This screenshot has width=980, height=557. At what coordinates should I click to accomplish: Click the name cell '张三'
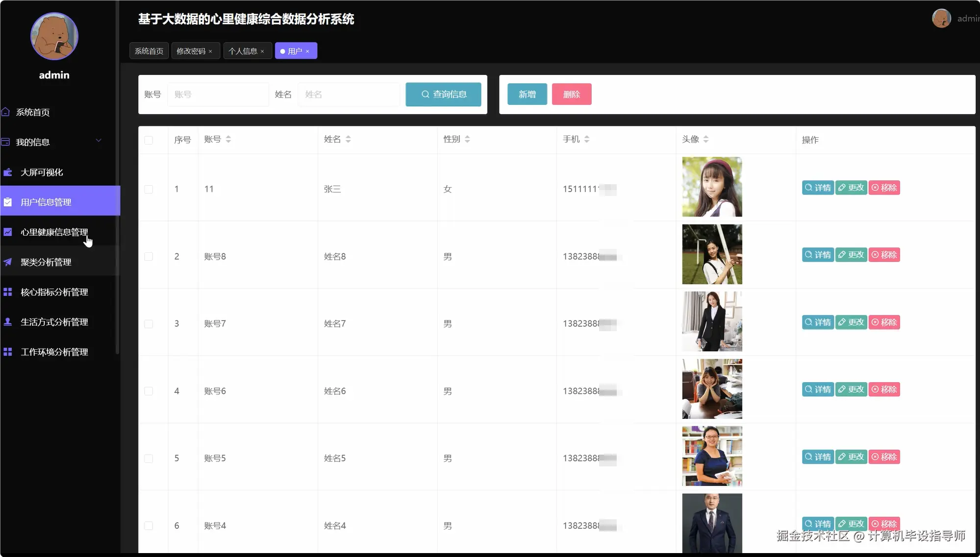coord(332,189)
